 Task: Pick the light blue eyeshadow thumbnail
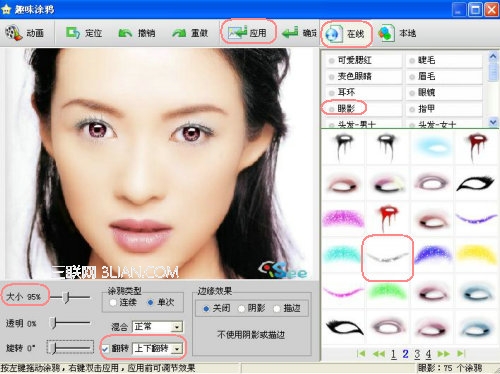pos(432,147)
